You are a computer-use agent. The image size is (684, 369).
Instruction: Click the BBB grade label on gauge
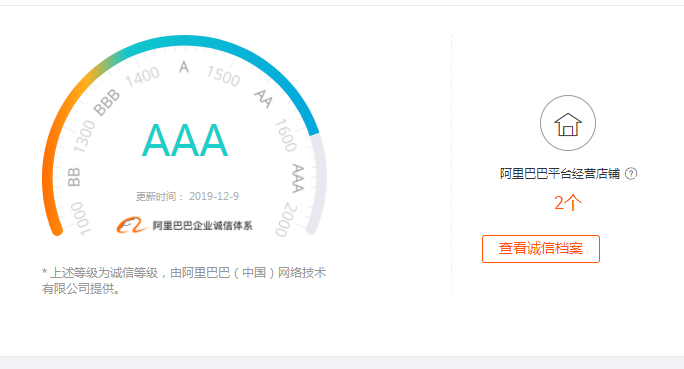click(x=106, y=102)
